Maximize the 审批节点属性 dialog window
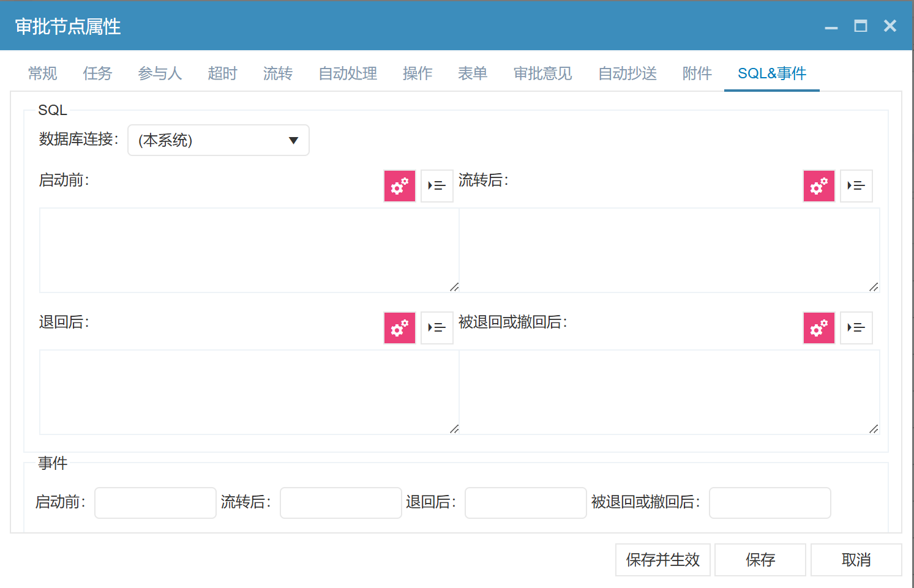 pyautogui.click(x=860, y=26)
